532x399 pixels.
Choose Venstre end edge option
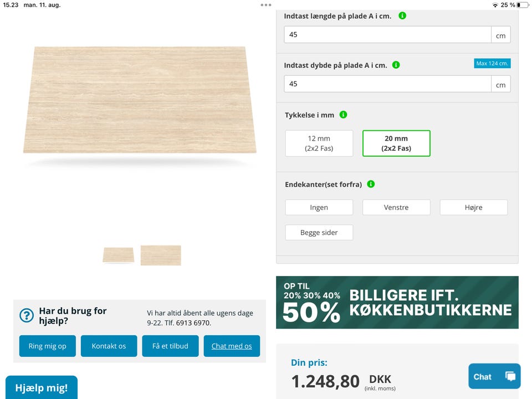tap(396, 207)
